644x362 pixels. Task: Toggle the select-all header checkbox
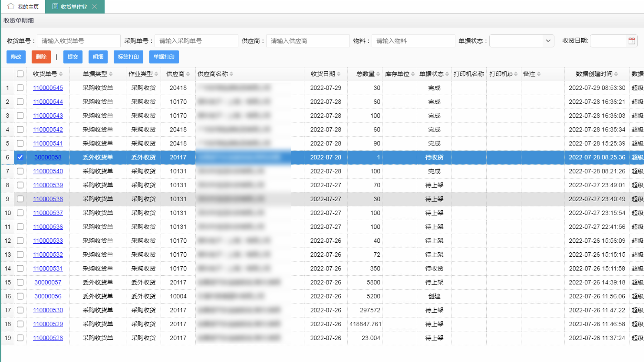20,74
